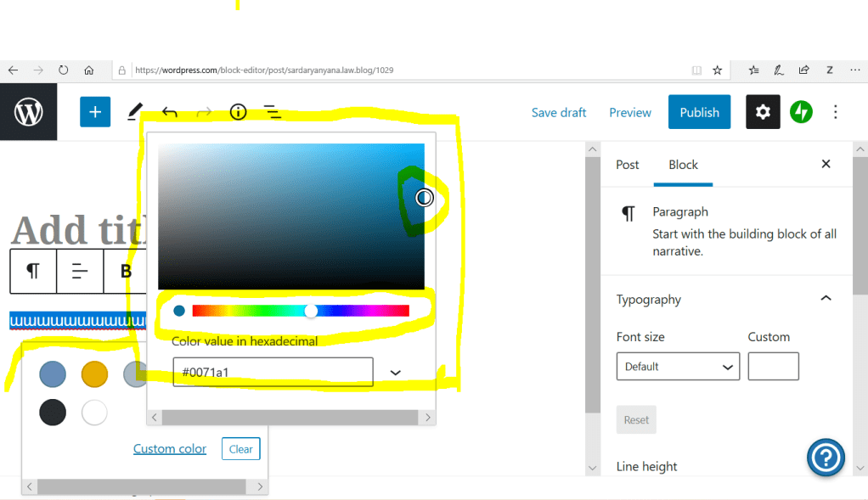Open the content info details icon
Viewport: 868px width, 500px height.
click(238, 112)
